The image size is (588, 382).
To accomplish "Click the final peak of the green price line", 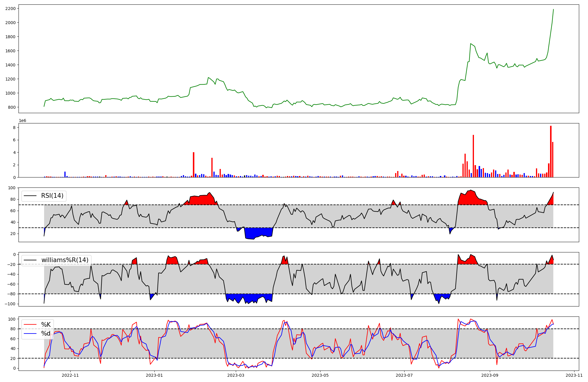I will tap(553, 10).
